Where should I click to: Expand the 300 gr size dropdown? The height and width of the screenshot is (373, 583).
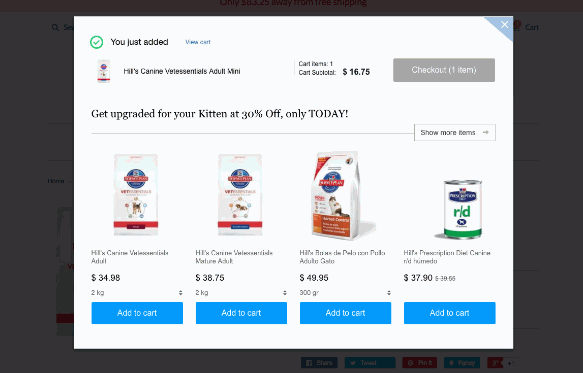(x=345, y=293)
